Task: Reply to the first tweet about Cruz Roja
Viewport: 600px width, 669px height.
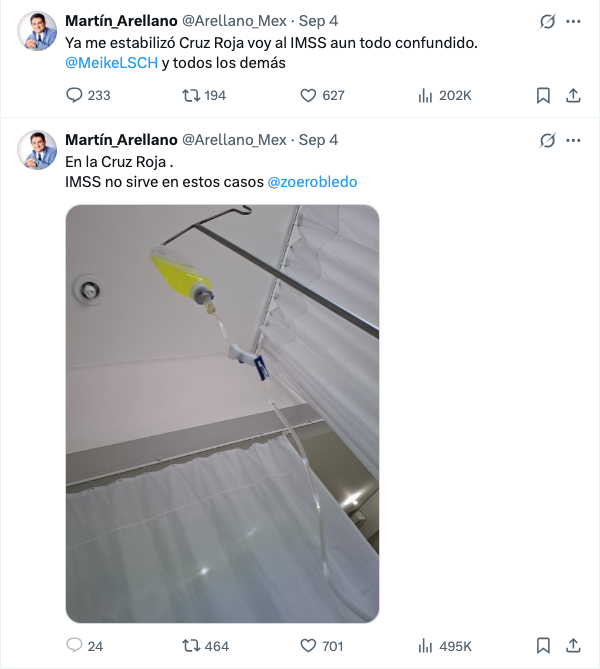Action: [x=74, y=95]
